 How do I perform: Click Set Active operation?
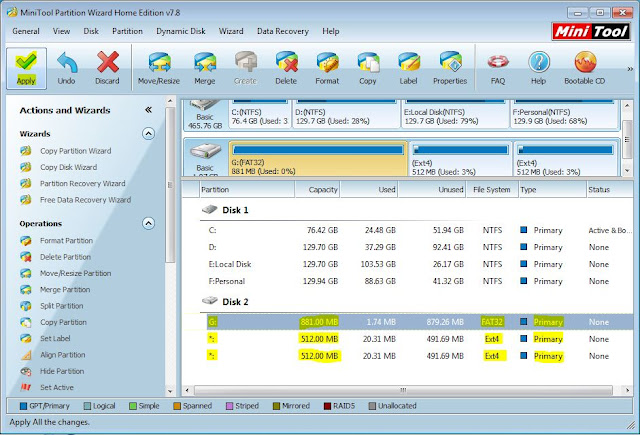pyautogui.click(x=57, y=388)
